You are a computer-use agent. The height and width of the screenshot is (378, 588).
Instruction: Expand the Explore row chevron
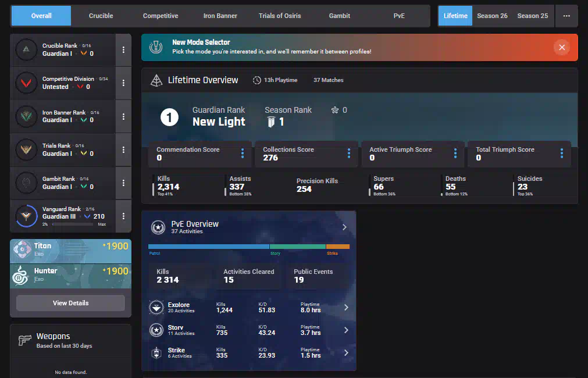tap(346, 308)
